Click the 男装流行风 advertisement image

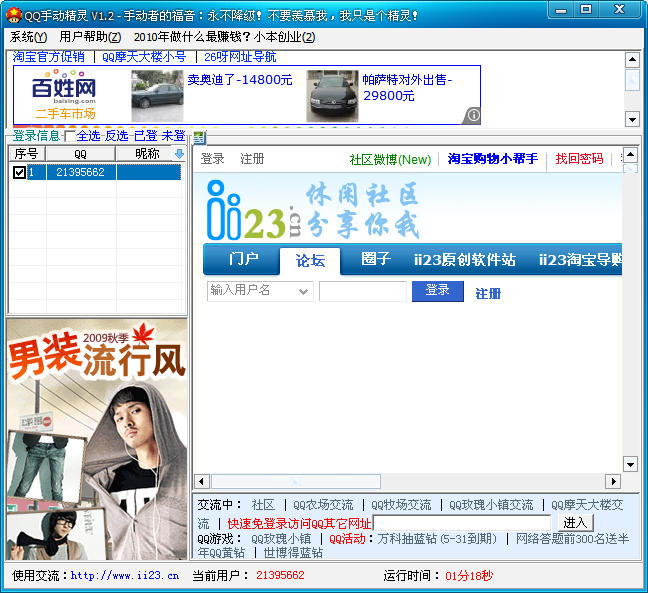[97, 439]
